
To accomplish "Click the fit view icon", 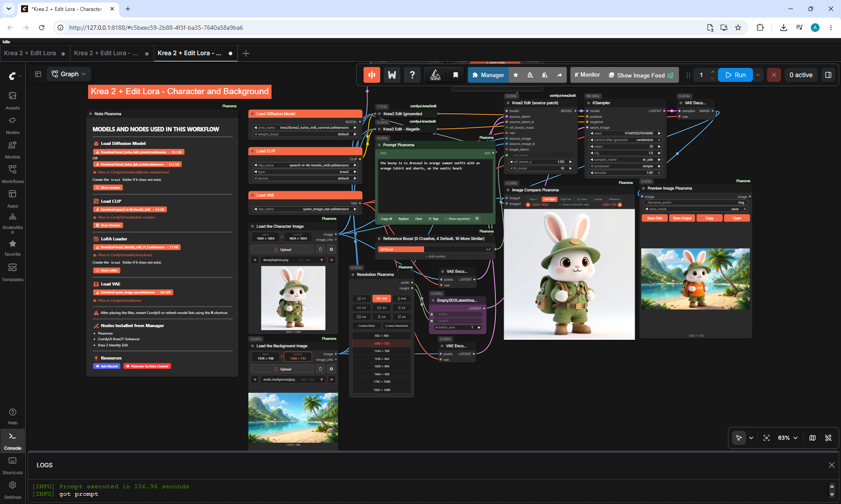I will [x=767, y=438].
